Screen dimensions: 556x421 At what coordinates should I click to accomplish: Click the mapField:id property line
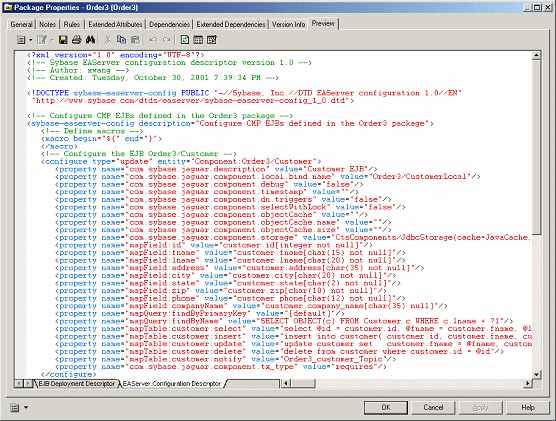(214, 245)
